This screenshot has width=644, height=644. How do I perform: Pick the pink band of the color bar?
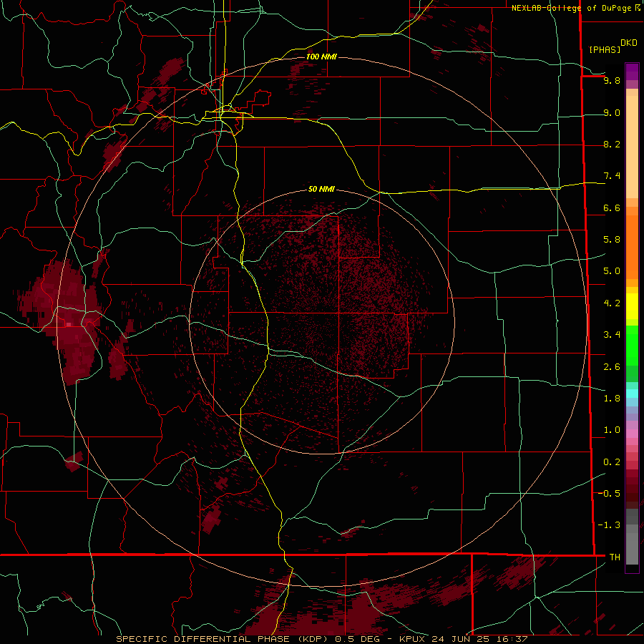pyautogui.click(x=632, y=434)
